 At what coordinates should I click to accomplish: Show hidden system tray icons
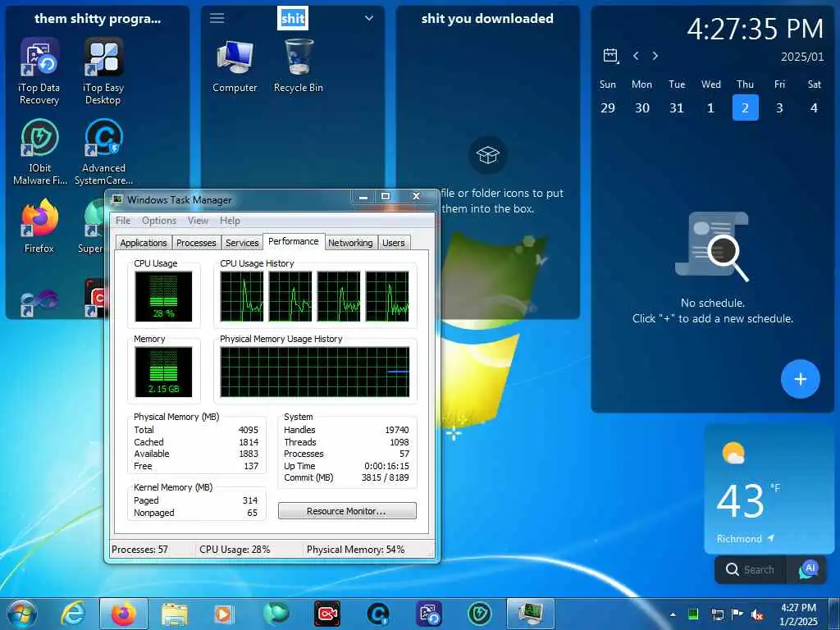click(x=673, y=614)
